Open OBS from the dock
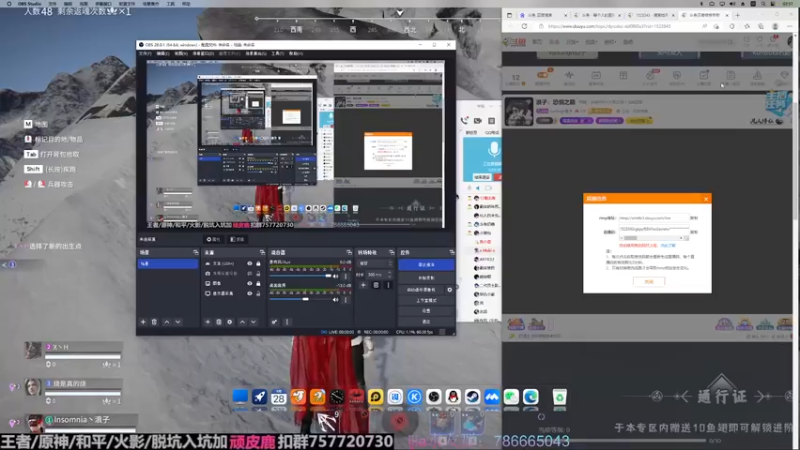 click(434, 397)
